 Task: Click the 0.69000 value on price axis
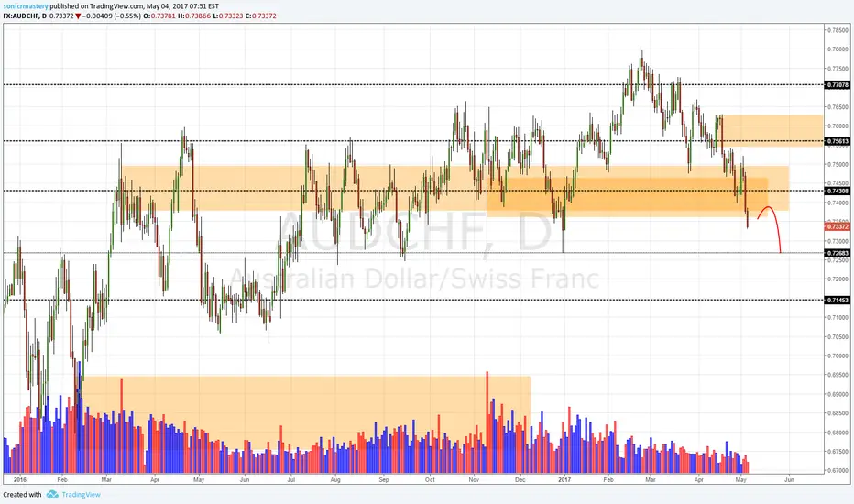click(838, 394)
